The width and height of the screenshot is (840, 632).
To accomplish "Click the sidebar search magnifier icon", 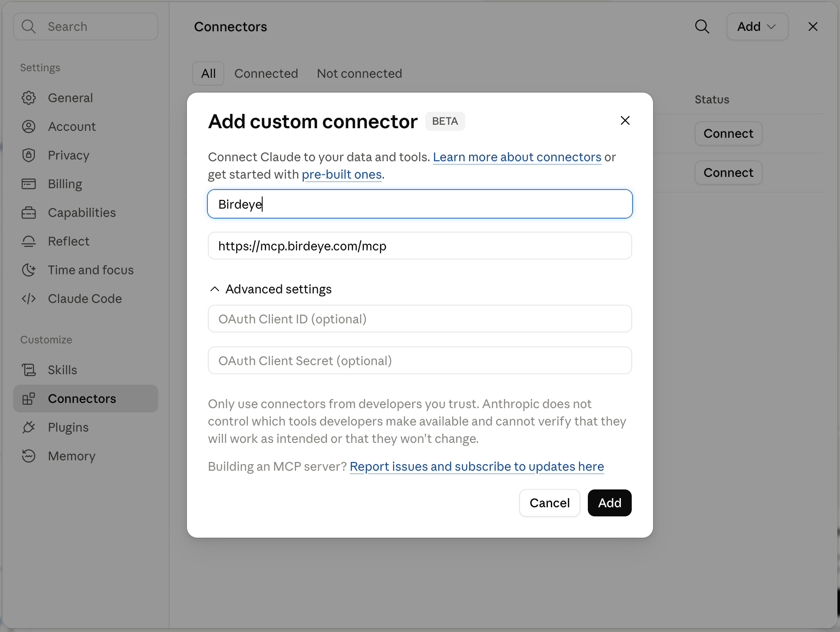I will (x=29, y=27).
